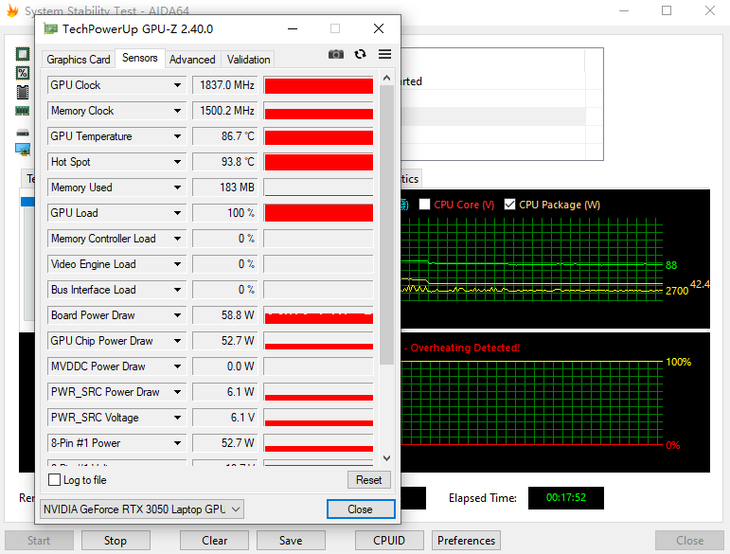The height and width of the screenshot is (554, 730).
Task: Click the green memory stick icon in AIDA64
Action: [22, 111]
